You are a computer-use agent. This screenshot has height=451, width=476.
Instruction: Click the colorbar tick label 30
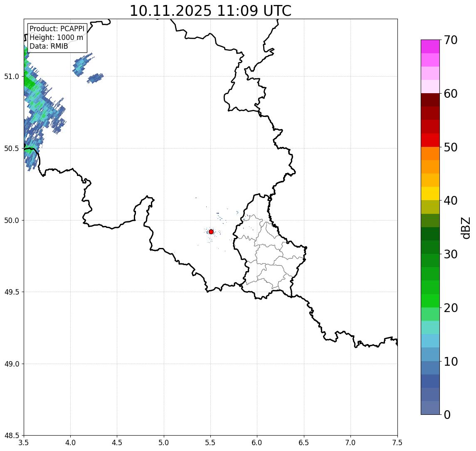click(451, 254)
